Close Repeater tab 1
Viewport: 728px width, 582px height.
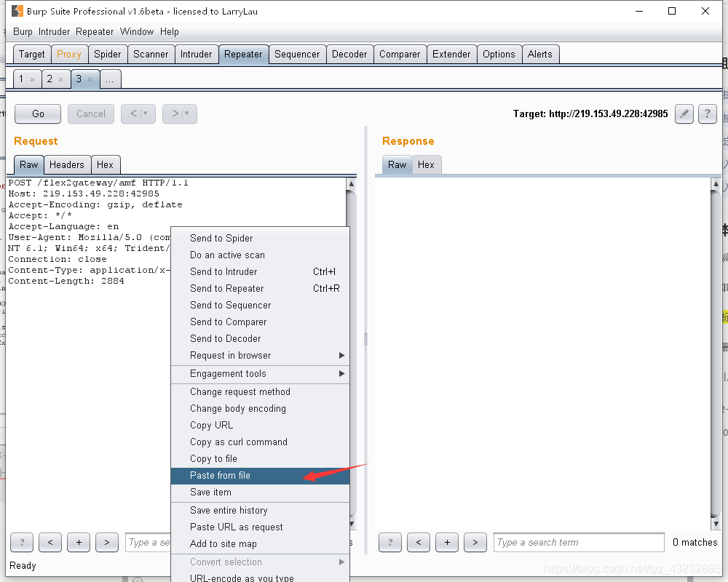32,80
